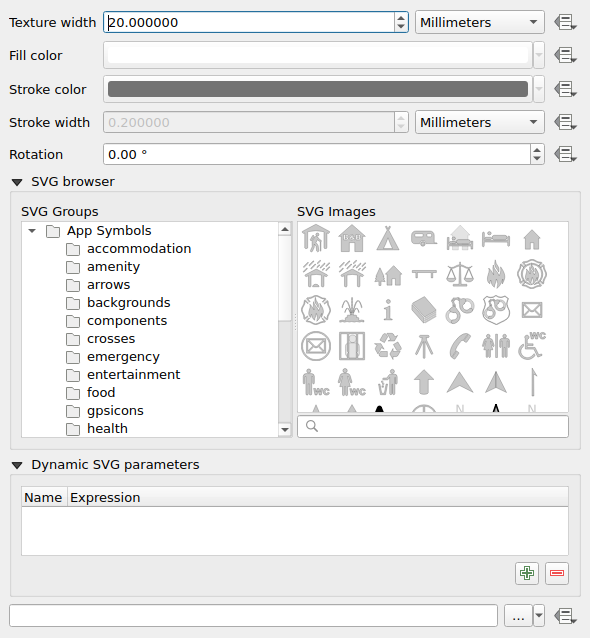This screenshot has width=590, height=638.
Task: Select the B&B house SVG image
Action: coord(352,238)
